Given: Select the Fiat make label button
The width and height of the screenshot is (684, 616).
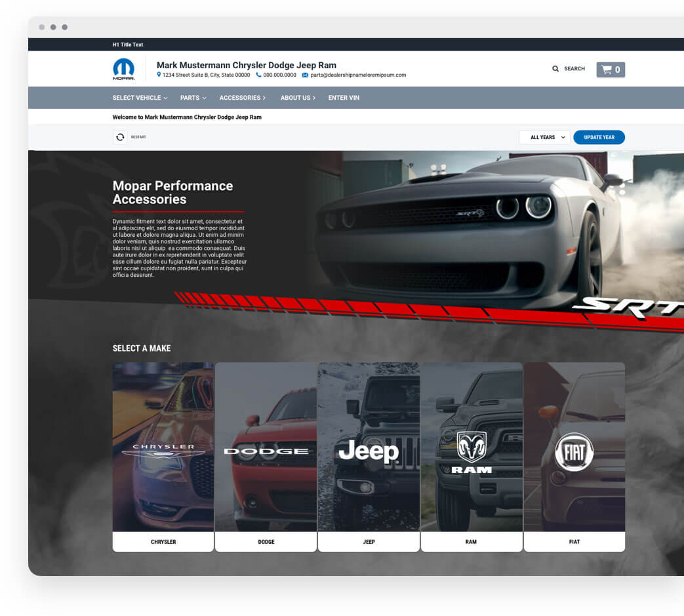Looking at the screenshot, I should (574, 541).
